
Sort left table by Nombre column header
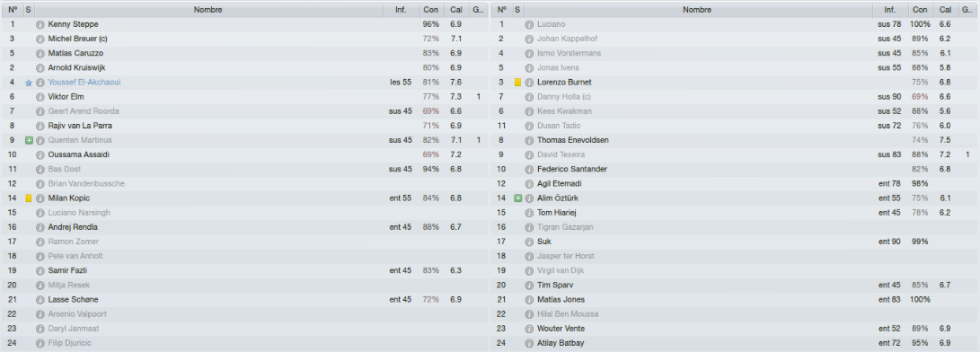point(208,10)
